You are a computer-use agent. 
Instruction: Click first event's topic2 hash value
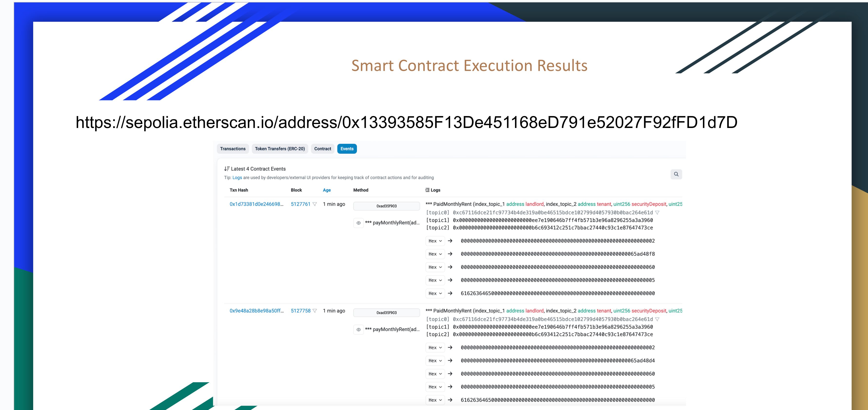coord(553,228)
